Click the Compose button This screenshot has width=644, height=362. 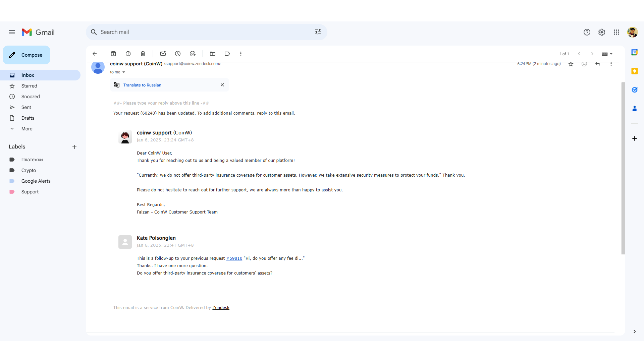[26, 55]
